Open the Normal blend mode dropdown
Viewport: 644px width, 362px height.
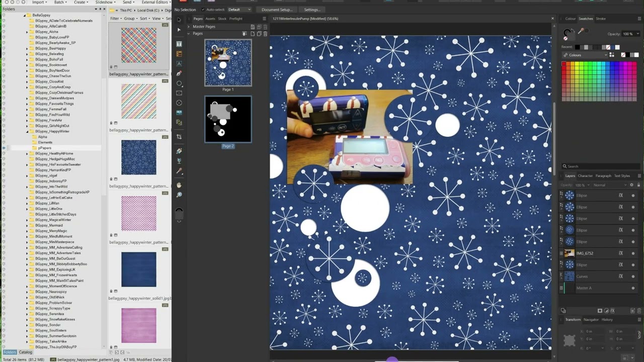click(x=610, y=185)
